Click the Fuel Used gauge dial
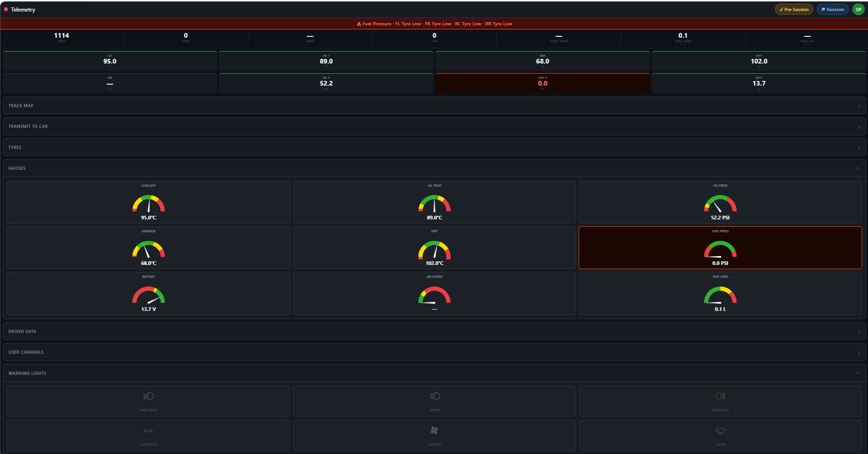Screen dimensions: 868x454 pos(720,295)
